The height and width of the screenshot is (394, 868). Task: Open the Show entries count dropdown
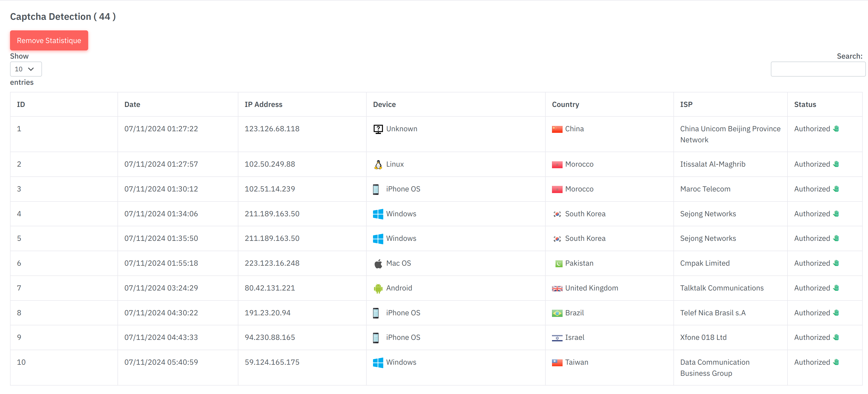(x=26, y=69)
